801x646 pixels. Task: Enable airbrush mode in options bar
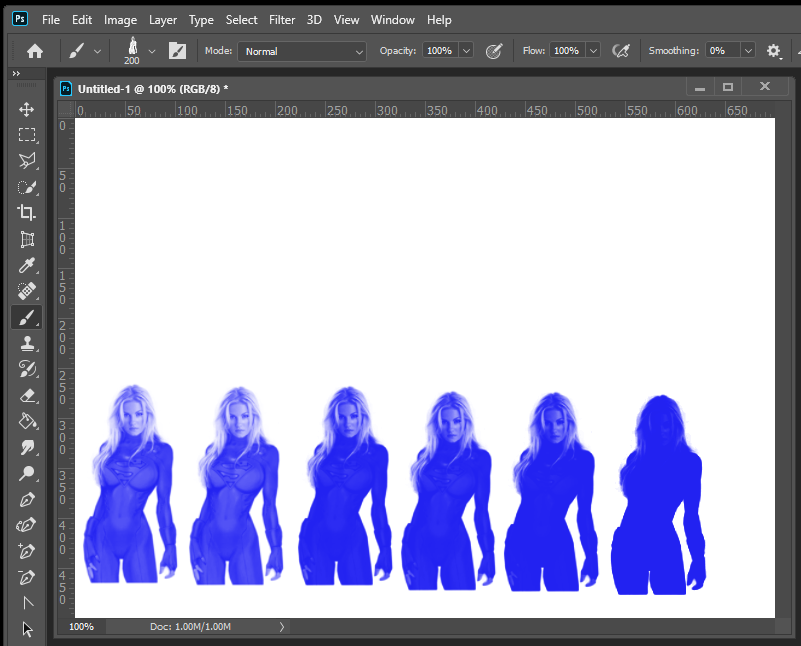[621, 50]
